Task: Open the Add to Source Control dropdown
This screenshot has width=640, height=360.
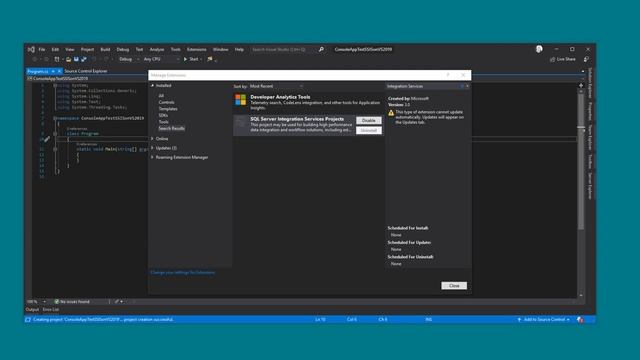Action: click(544, 320)
